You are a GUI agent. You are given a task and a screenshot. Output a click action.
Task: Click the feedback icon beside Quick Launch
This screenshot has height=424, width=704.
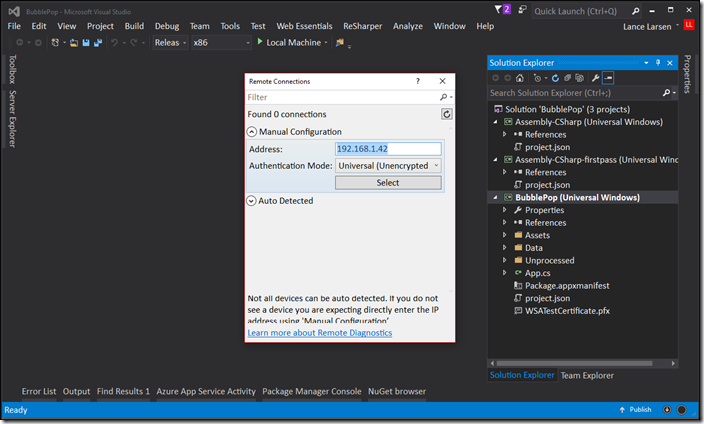[522, 9]
